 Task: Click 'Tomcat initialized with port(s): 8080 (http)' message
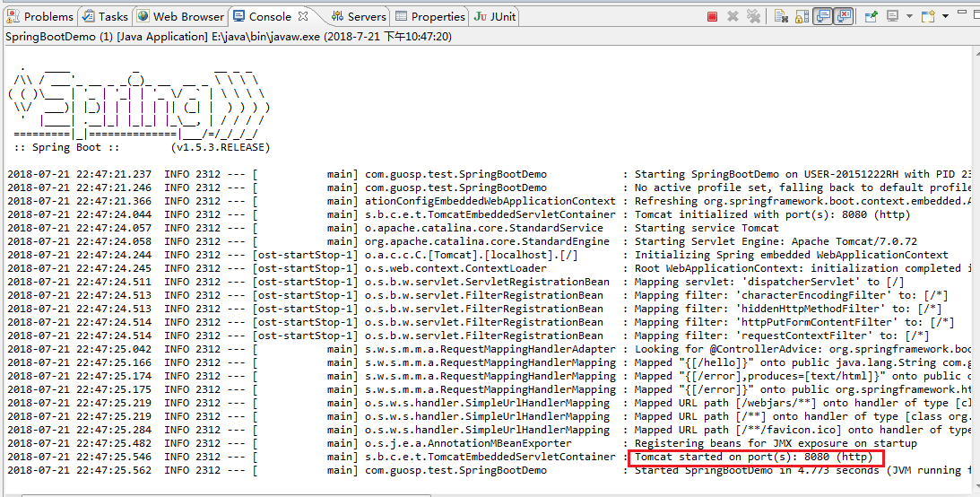pyautogui.click(x=773, y=214)
